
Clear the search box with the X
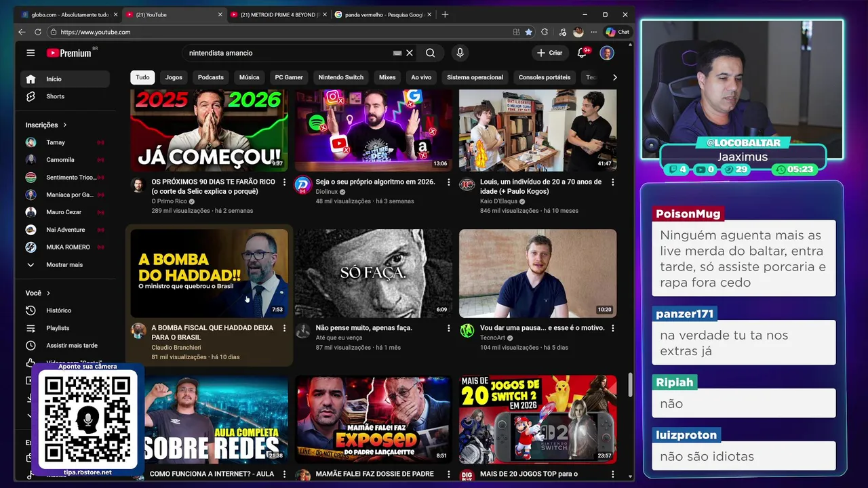410,53
